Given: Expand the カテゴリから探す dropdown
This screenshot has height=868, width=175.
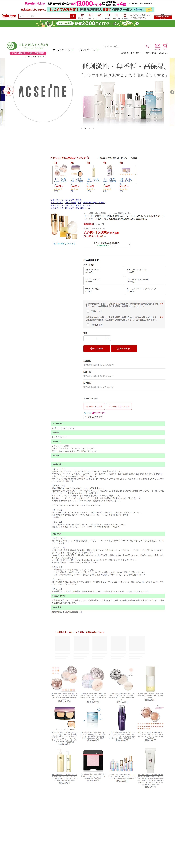Looking at the screenshot, I should pyautogui.click(x=63, y=50).
